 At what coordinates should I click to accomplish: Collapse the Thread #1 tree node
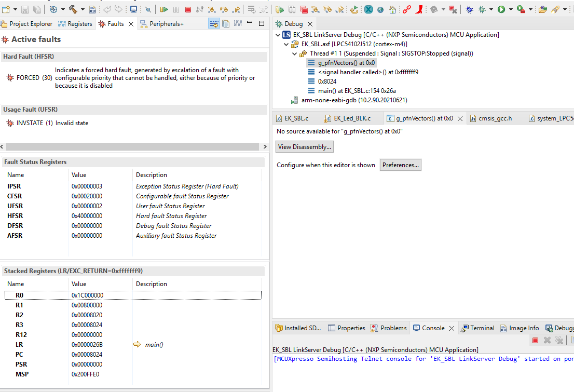click(294, 53)
